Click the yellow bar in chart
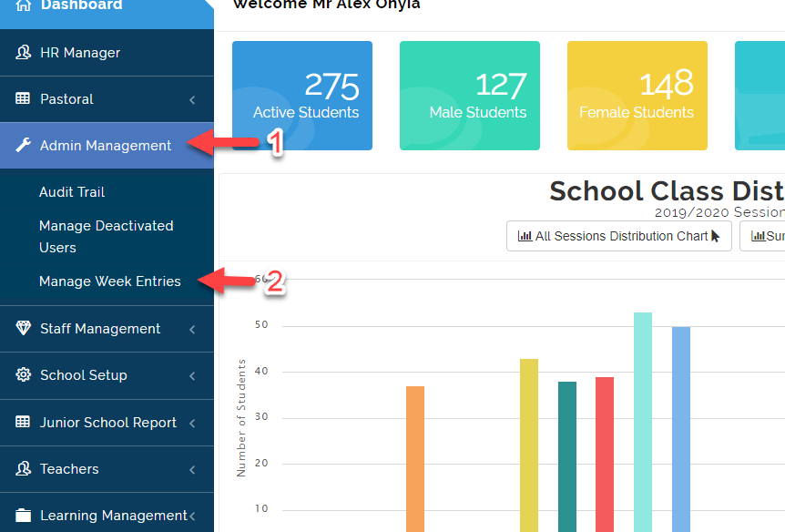The width and height of the screenshot is (785, 532). point(529,445)
